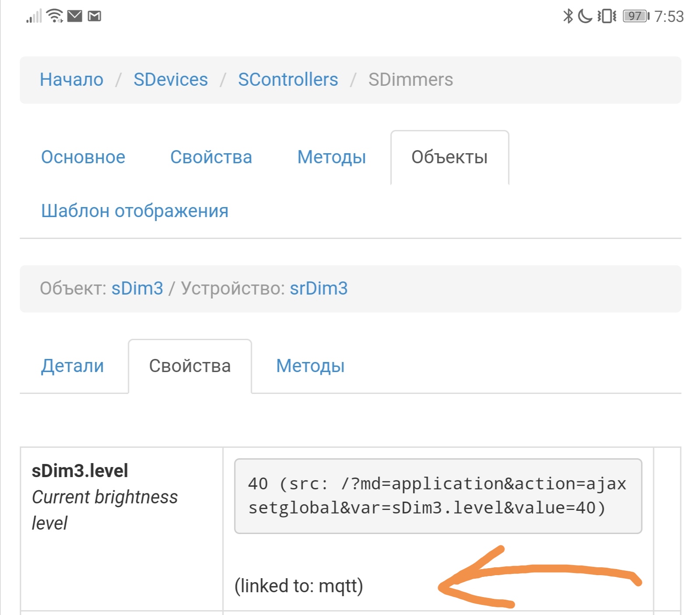Tap the mail envelope notification icon
Viewport: 700px width, 615px height.
click(x=75, y=16)
